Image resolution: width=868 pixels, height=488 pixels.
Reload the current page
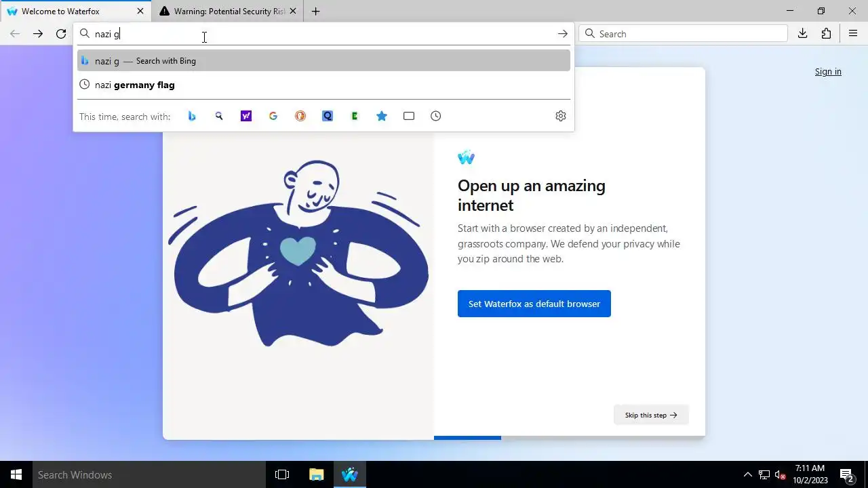point(61,34)
